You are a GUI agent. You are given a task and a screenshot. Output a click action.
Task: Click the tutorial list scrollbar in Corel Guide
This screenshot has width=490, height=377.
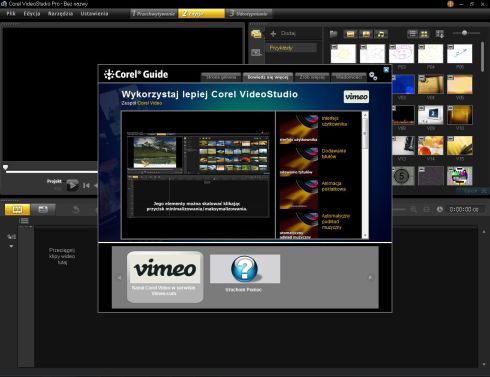[365, 175]
